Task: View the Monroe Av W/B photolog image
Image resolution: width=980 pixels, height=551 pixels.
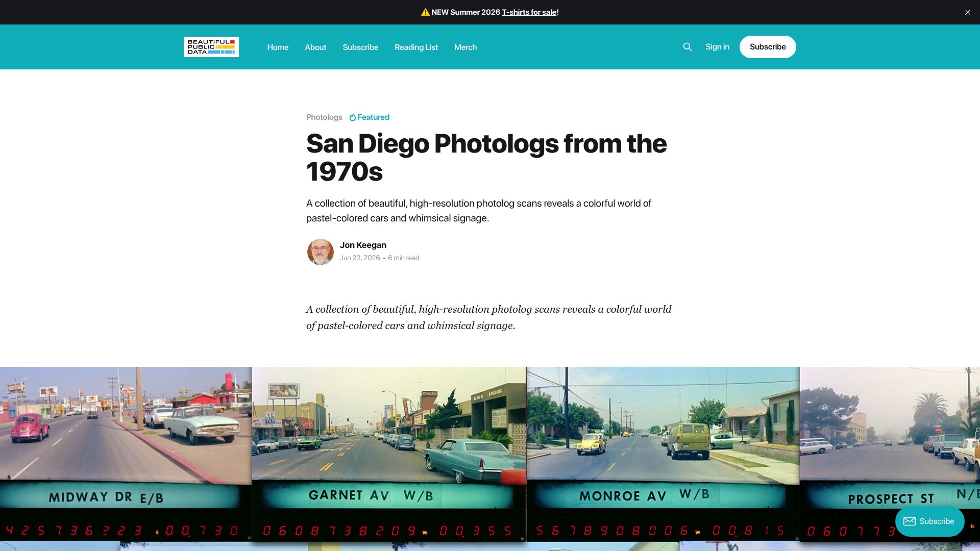Action: (x=663, y=453)
